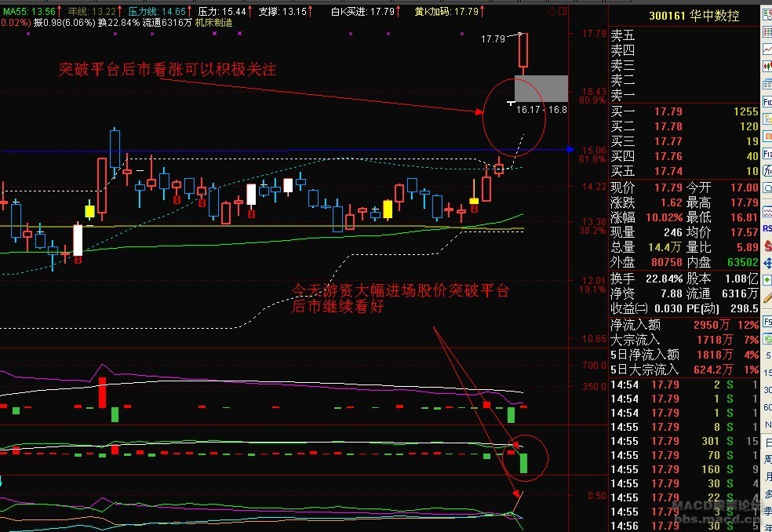Click the 301-lot trade tick at 14:55

coord(685,441)
